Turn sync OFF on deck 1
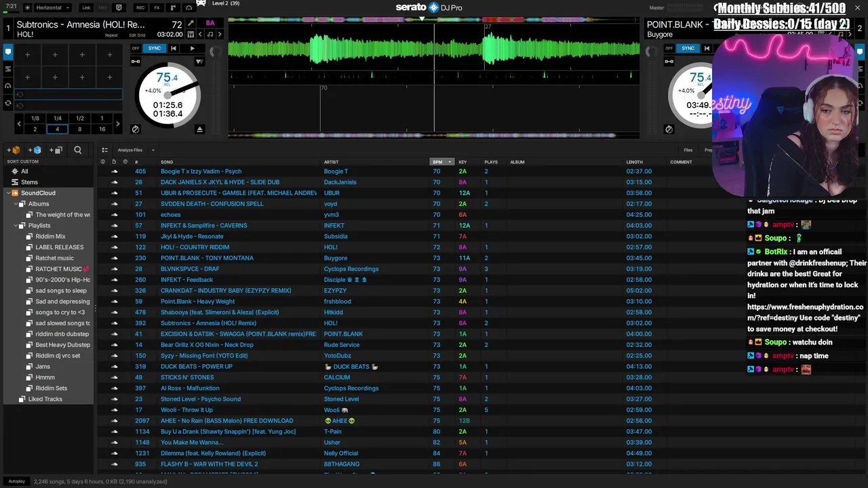 click(x=136, y=48)
